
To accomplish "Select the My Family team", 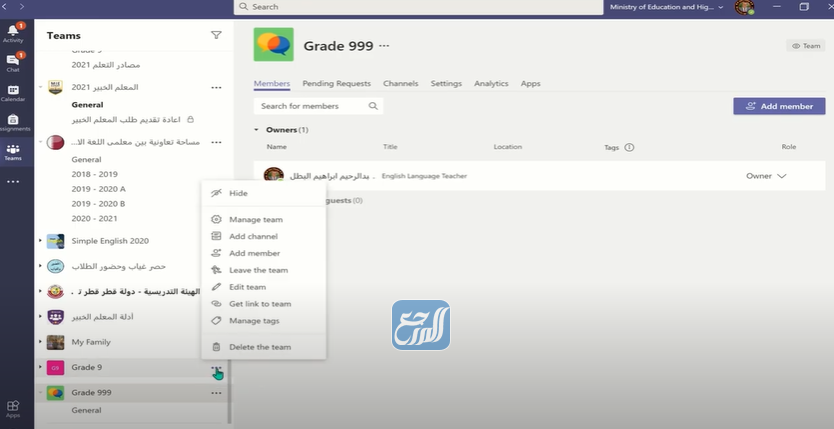I will tap(91, 342).
